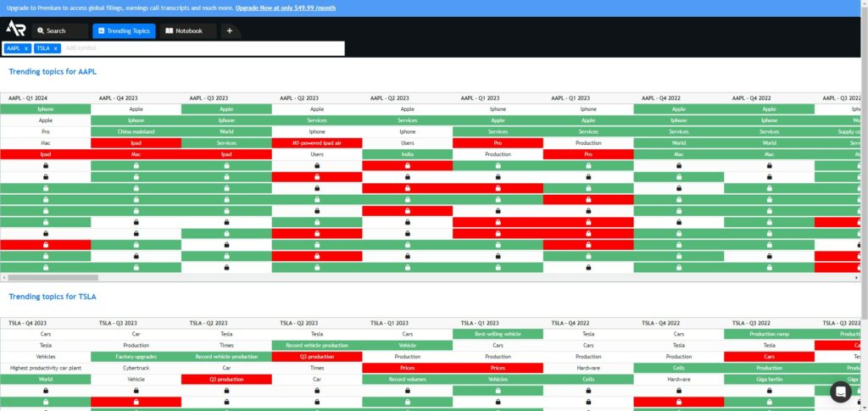The width and height of the screenshot is (868, 411).
Task: Select green China mainland cell
Action: tap(136, 131)
